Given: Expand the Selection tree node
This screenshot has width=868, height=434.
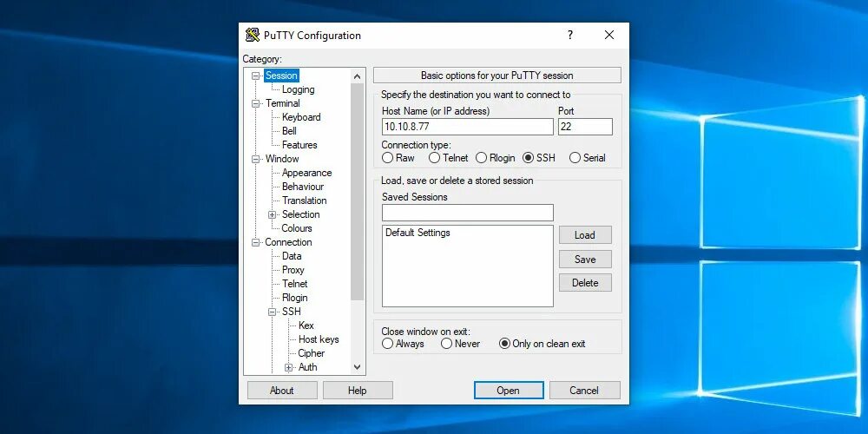Looking at the screenshot, I should 272,214.
